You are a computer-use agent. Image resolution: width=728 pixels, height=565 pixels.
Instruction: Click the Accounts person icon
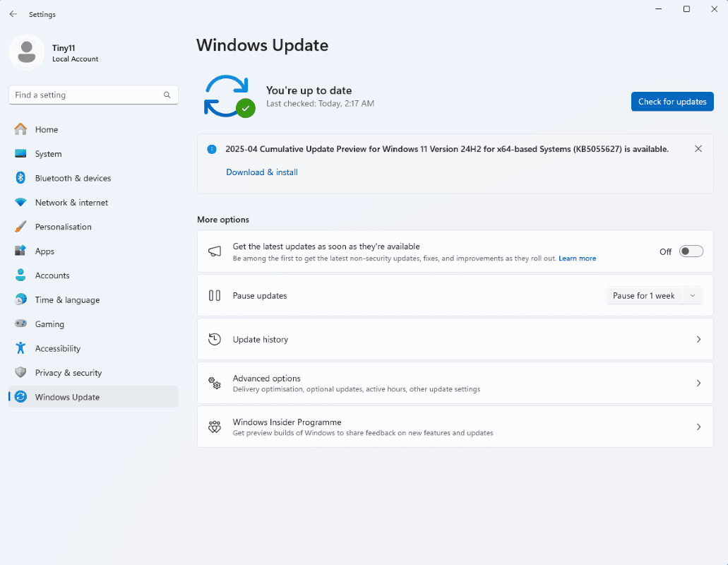tap(20, 275)
